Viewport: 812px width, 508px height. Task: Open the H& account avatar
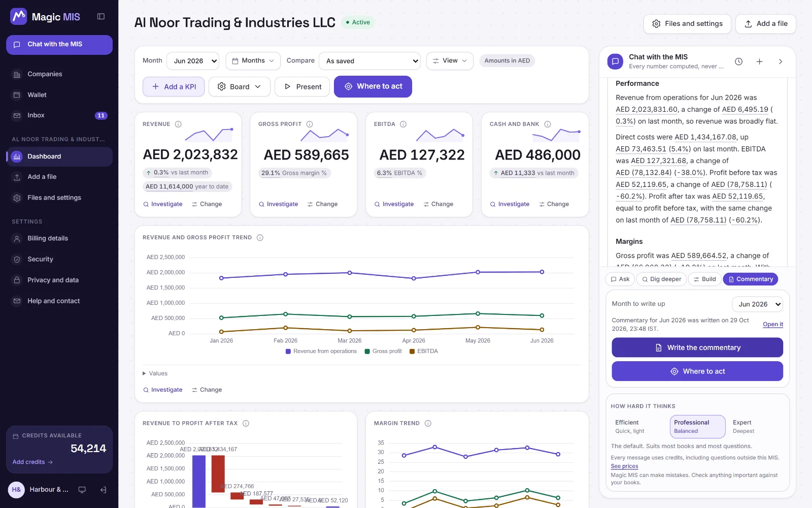click(x=16, y=490)
